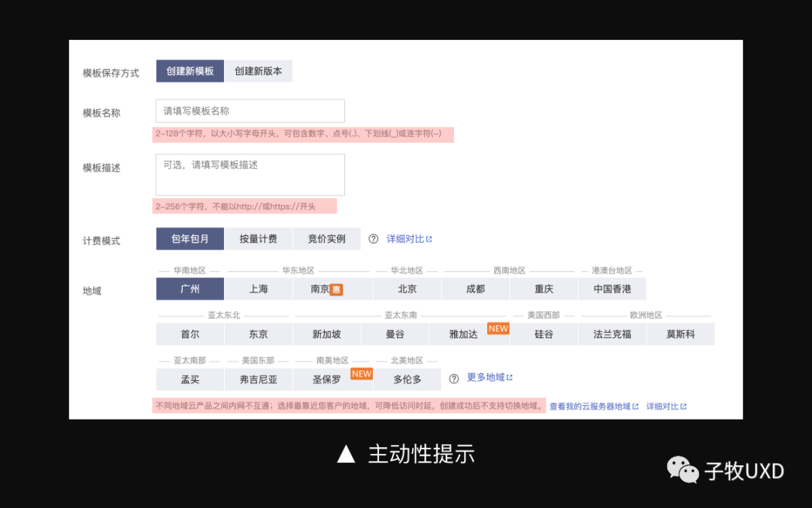
Task: Select the 北京 region
Action: click(407, 289)
